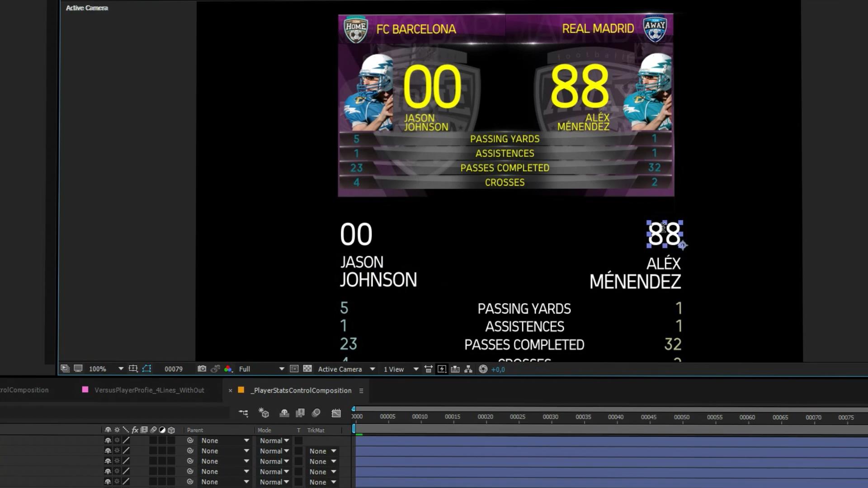This screenshot has width=868, height=488.
Task: Click the Reset Exposure icon
Action: [483, 369]
